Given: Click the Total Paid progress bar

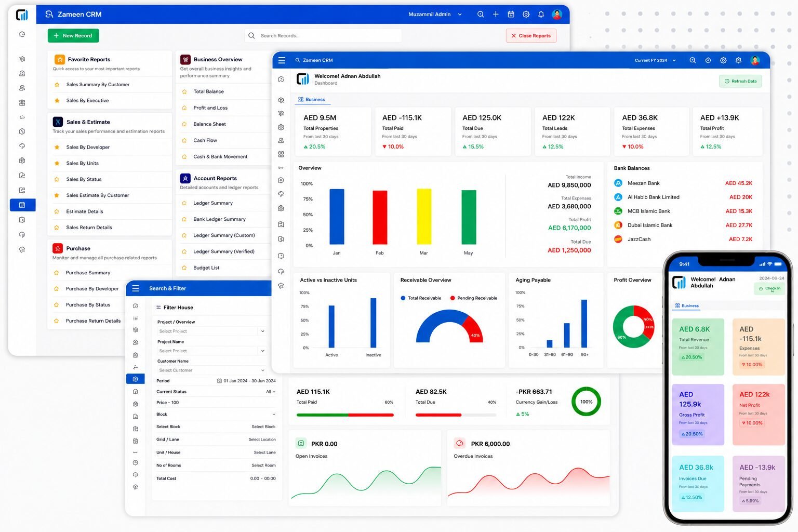Looking at the screenshot, I should (x=345, y=415).
